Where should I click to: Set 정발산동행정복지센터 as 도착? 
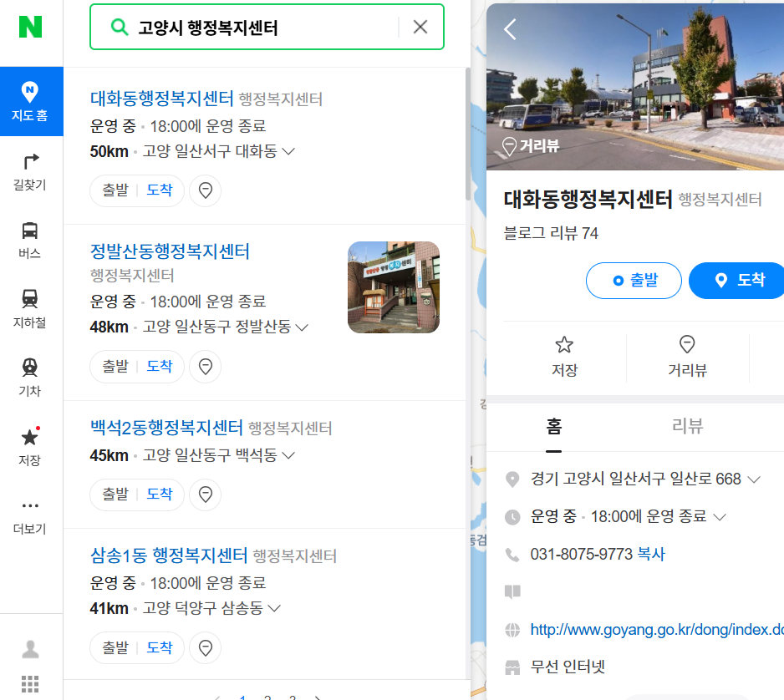pyautogui.click(x=160, y=367)
